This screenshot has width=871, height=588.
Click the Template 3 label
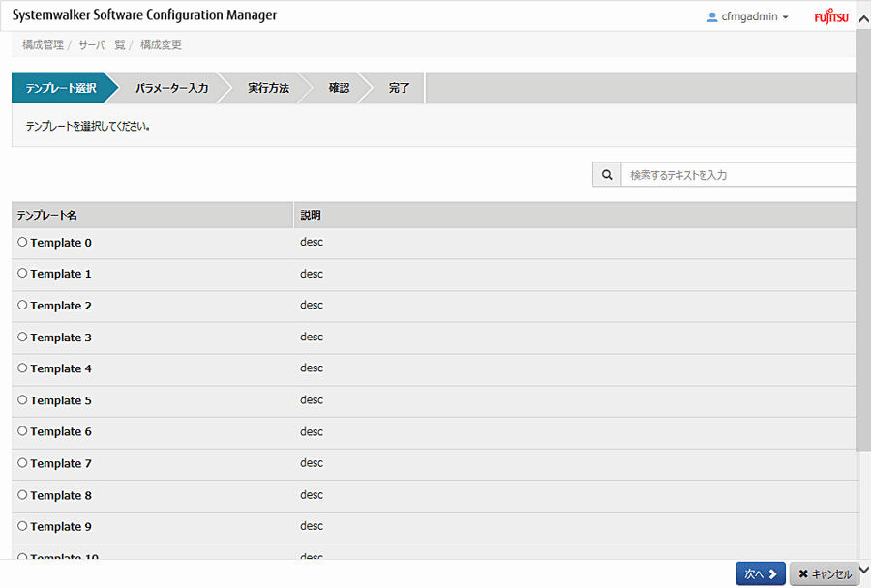click(61, 337)
